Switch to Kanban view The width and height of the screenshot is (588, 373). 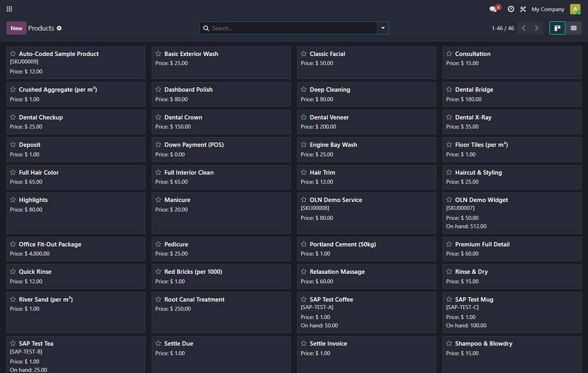pyautogui.click(x=557, y=28)
